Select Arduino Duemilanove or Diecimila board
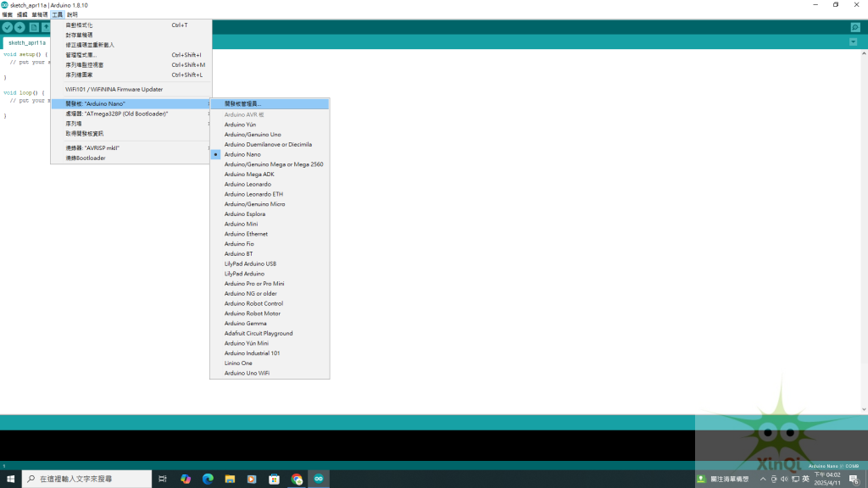Image resolution: width=868 pixels, height=488 pixels. (270, 144)
